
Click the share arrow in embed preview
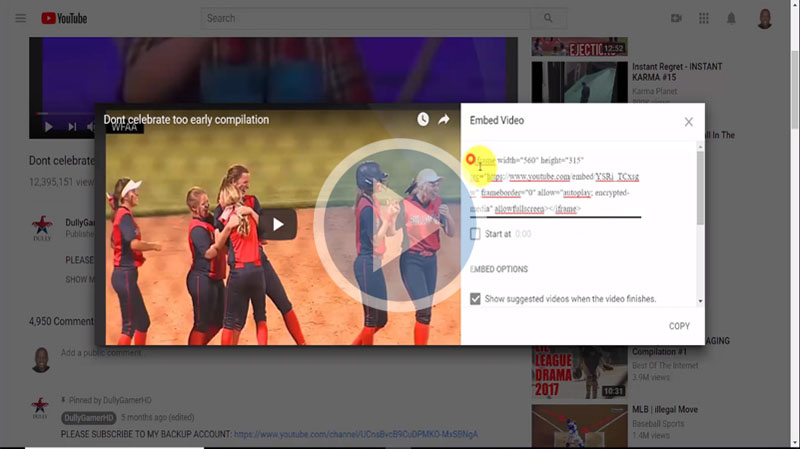pos(444,119)
